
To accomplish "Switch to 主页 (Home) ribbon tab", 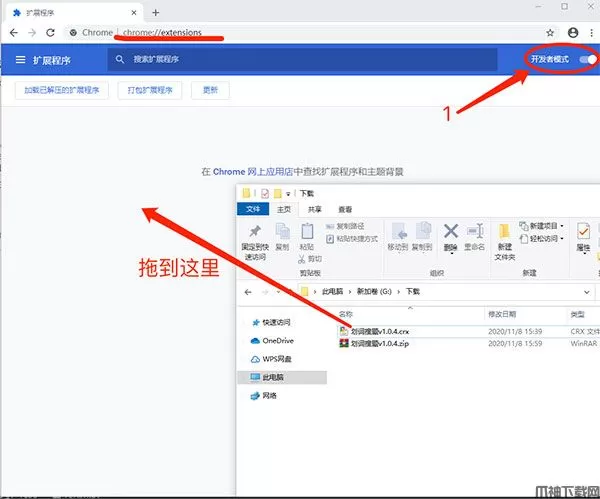I will (x=284, y=209).
